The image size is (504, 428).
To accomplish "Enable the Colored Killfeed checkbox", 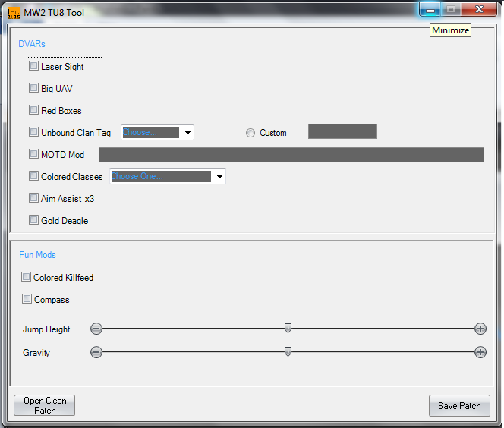I will pyautogui.click(x=27, y=277).
